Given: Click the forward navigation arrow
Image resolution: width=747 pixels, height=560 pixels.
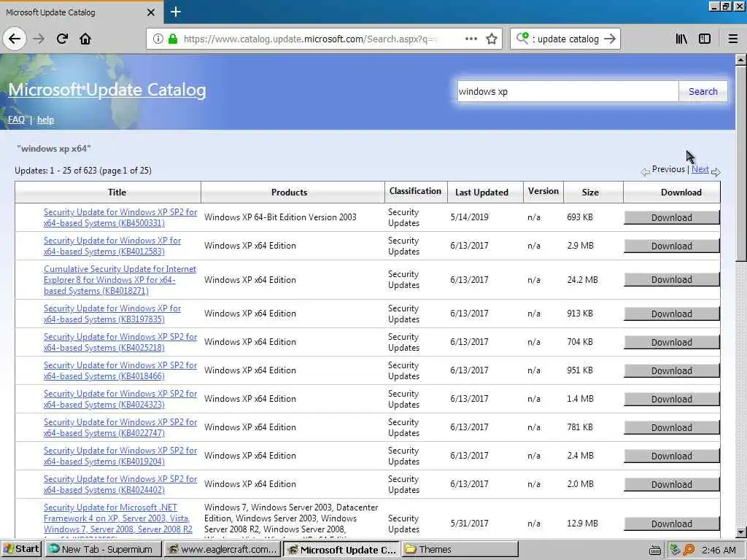Looking at the screenshot, I should point(39,39).
